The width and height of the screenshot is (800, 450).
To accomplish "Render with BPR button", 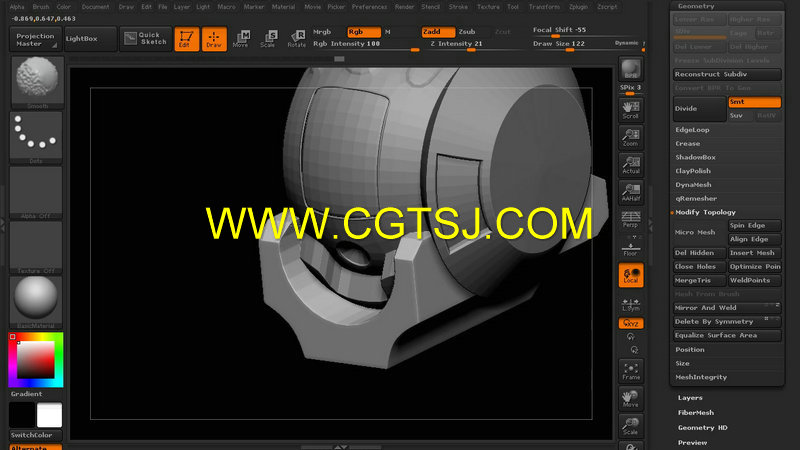I will [x=631, y=69].
